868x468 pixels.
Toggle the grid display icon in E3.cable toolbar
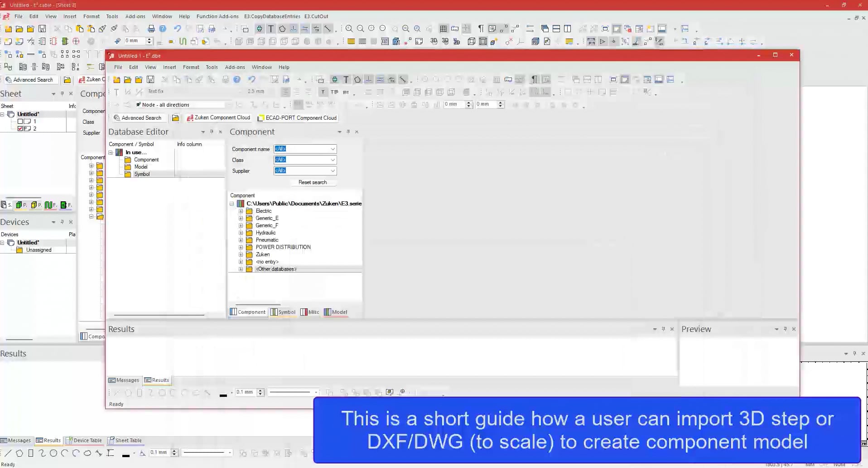(x=444, y=29)
